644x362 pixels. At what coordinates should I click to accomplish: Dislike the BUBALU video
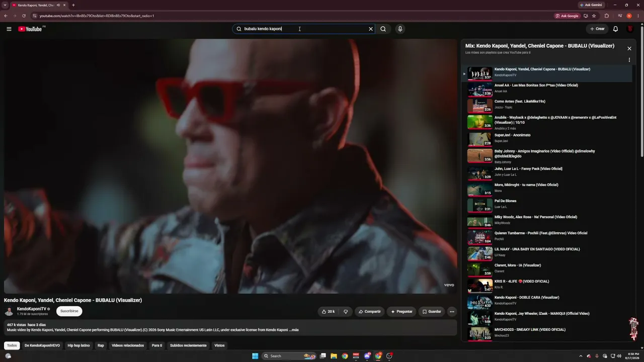346,312
